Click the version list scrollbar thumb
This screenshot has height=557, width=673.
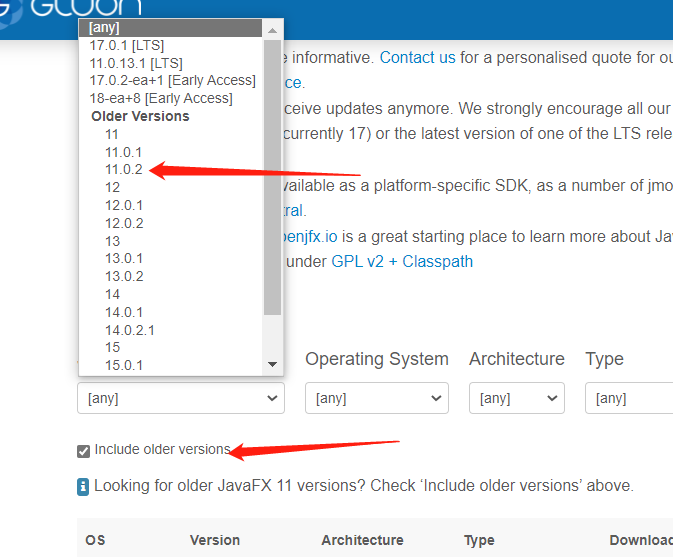pos(272,177)
